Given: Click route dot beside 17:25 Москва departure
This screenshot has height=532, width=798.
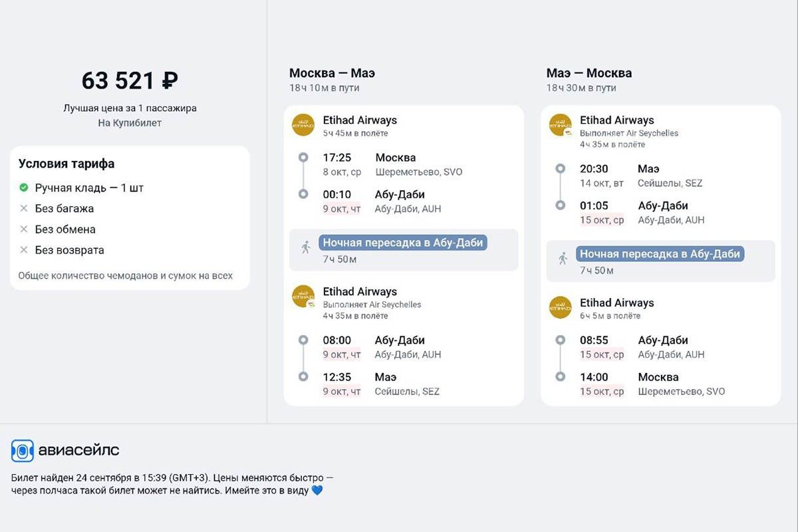Looking at the screenshot, I should 303,158.
